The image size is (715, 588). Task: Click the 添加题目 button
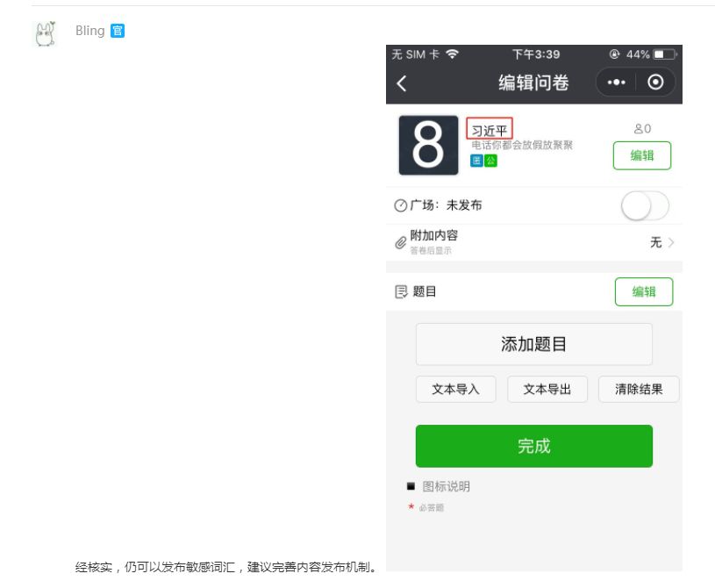click(x=534, y=344)
